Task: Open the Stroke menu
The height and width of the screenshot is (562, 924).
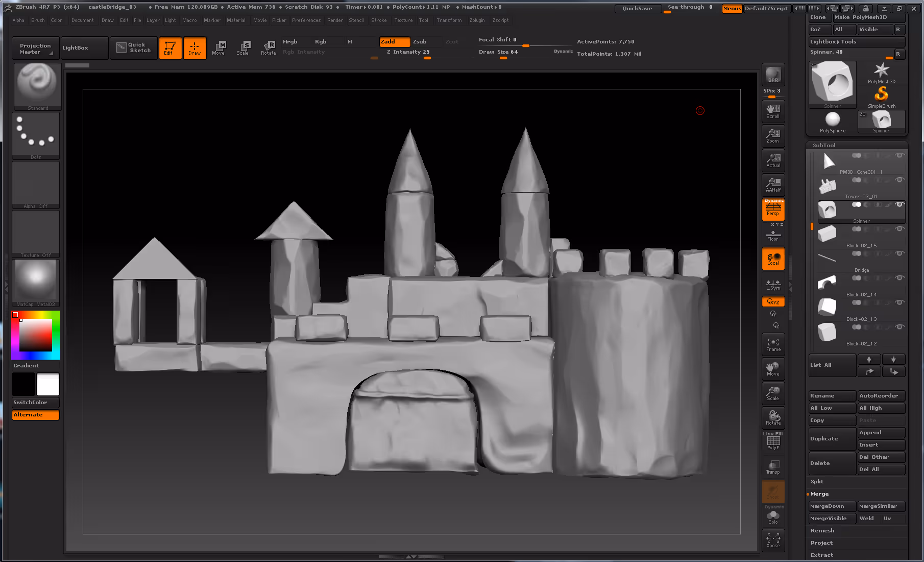Action: click(379, 20)
